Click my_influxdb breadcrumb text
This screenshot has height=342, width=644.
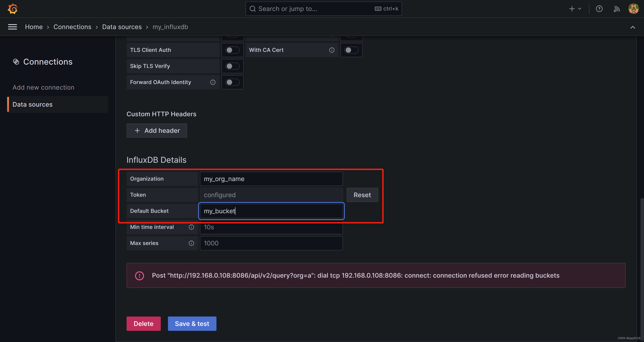coord(170,27)
